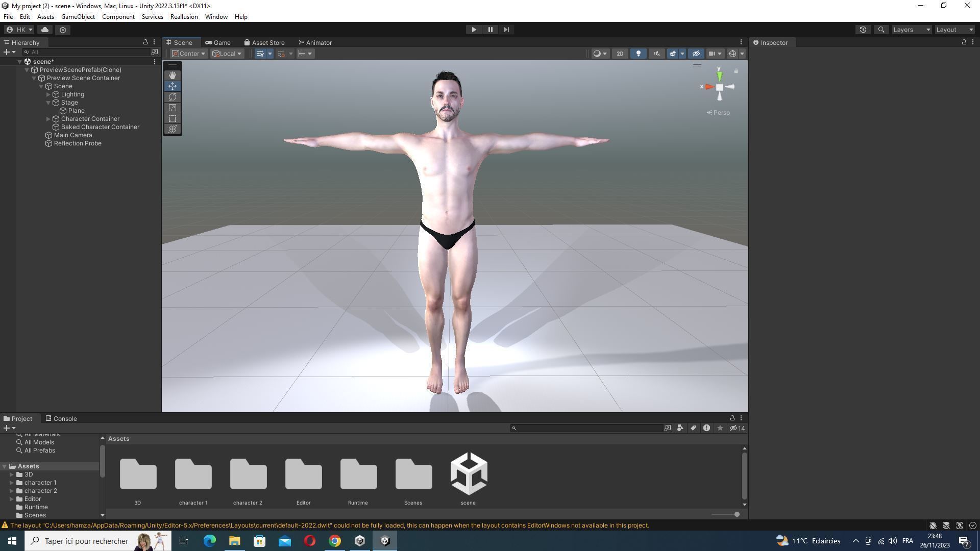Open the Reallusion menu
The height and width of the screenshot is (551, 980).
[x=184, y=17]
